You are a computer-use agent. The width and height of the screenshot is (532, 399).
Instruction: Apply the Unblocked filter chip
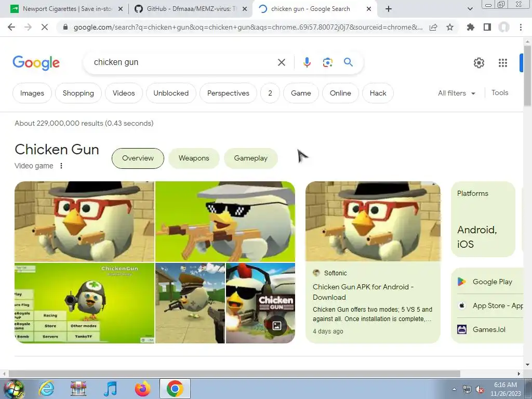click(x=171, y=93)
